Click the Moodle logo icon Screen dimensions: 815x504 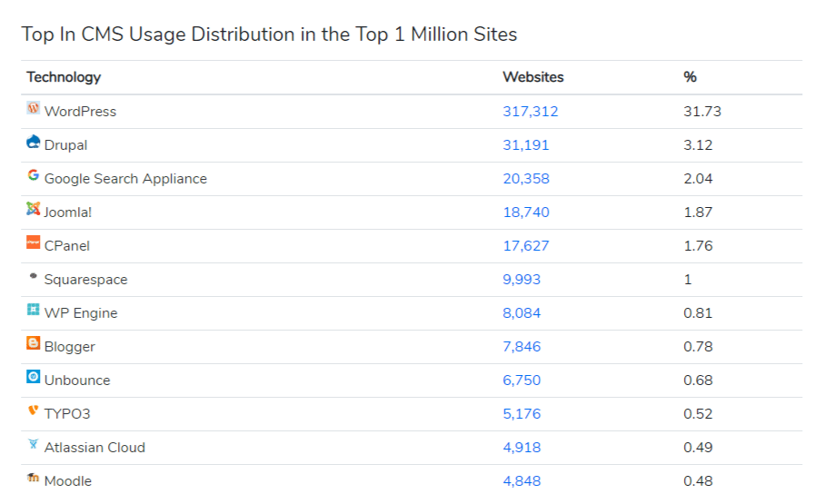click(x=34, y=478)
